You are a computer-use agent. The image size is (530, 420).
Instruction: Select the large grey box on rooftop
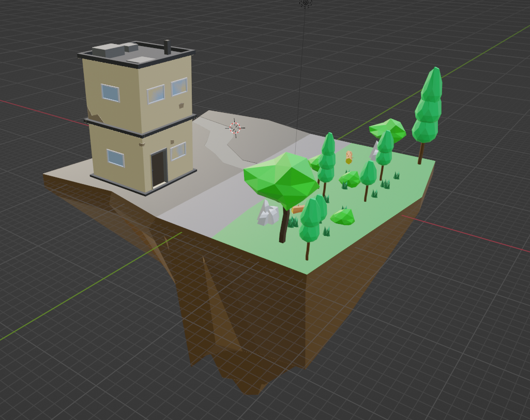[x=108, y=50]
